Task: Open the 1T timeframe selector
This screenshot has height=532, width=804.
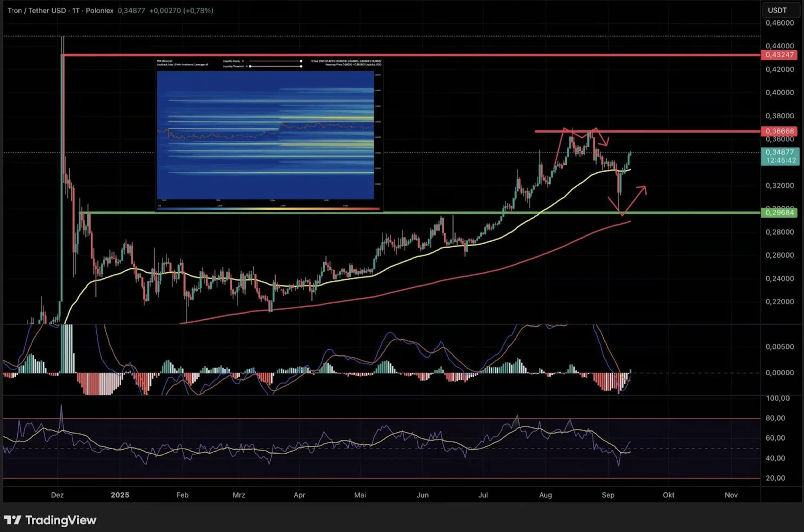Action: 76,11
